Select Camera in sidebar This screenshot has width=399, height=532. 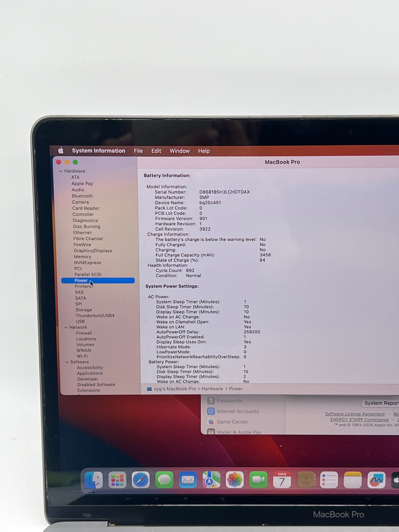(80, 202)
